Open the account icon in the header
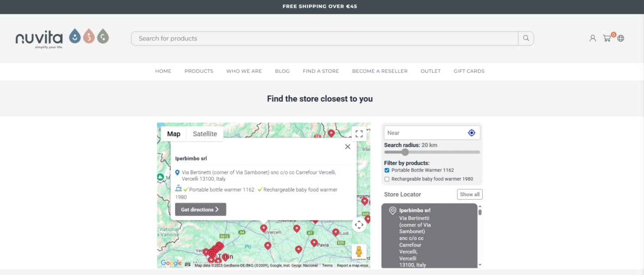This screenshot has width=644, height=275. [x=592, y=38]
